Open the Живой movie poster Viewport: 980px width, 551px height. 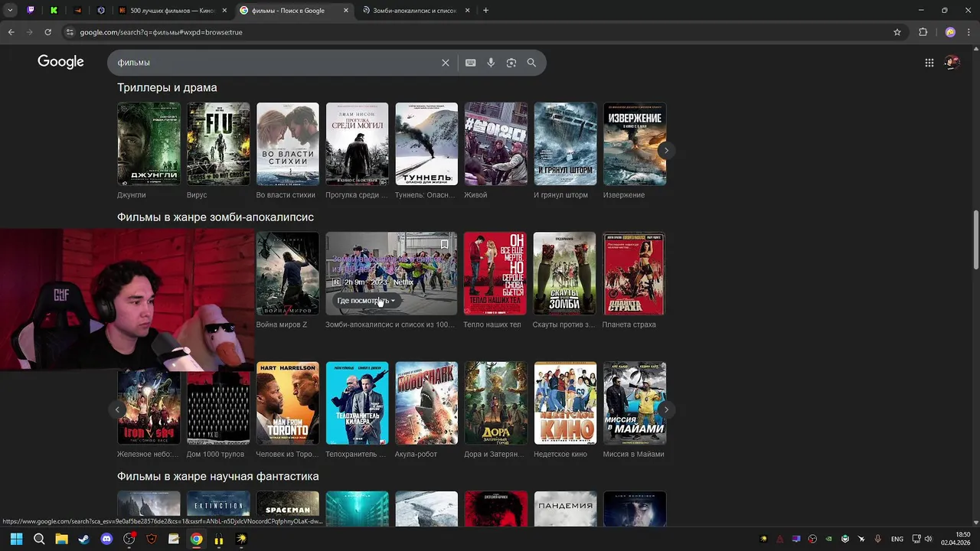(x=496, y=144)
